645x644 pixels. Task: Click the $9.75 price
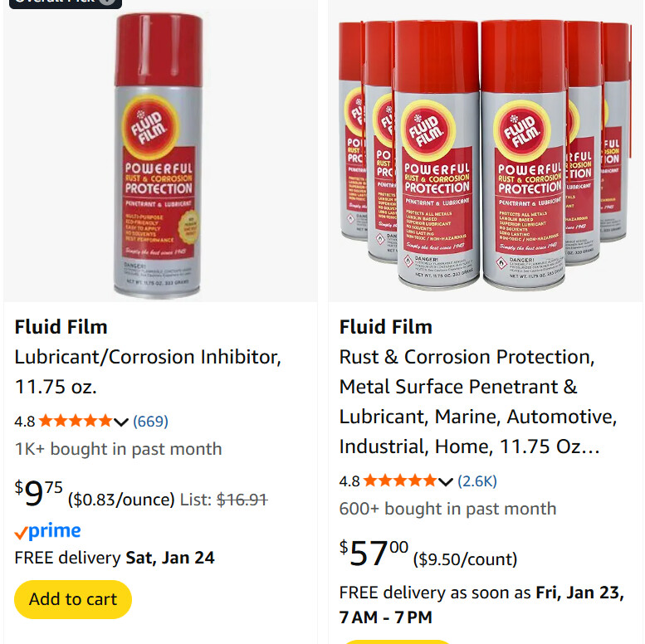[x=39, y=494]
